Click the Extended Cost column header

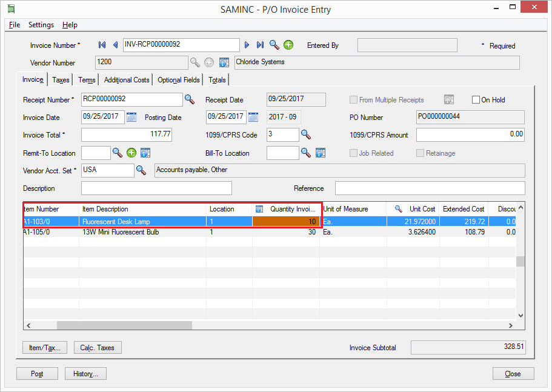click(x=464, y=209)
